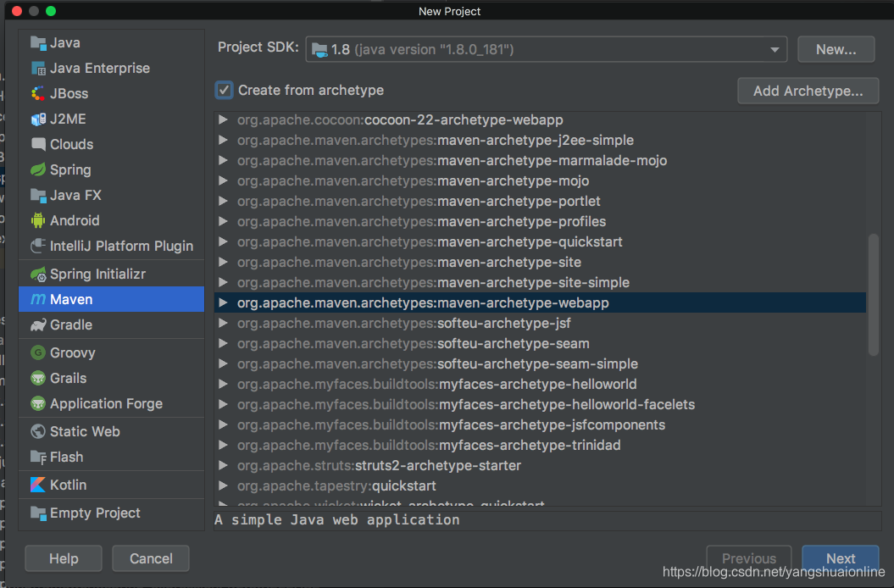Click the Application Forge icon

pyautogui.click(x=38, y=404)
